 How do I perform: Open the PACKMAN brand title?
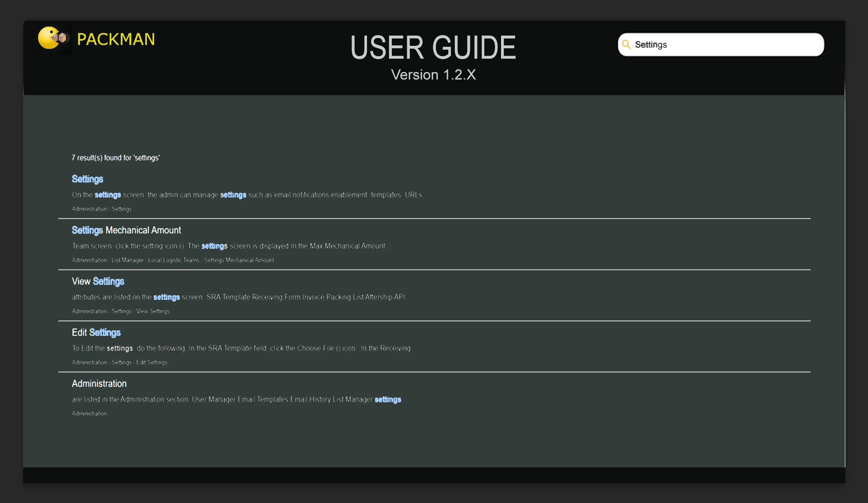116,39
